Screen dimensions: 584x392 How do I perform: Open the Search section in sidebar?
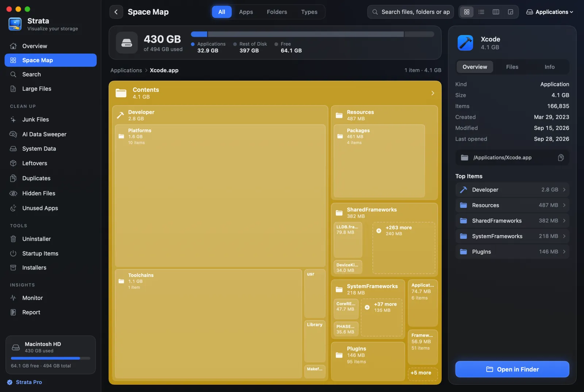click(x=50, y=74)
